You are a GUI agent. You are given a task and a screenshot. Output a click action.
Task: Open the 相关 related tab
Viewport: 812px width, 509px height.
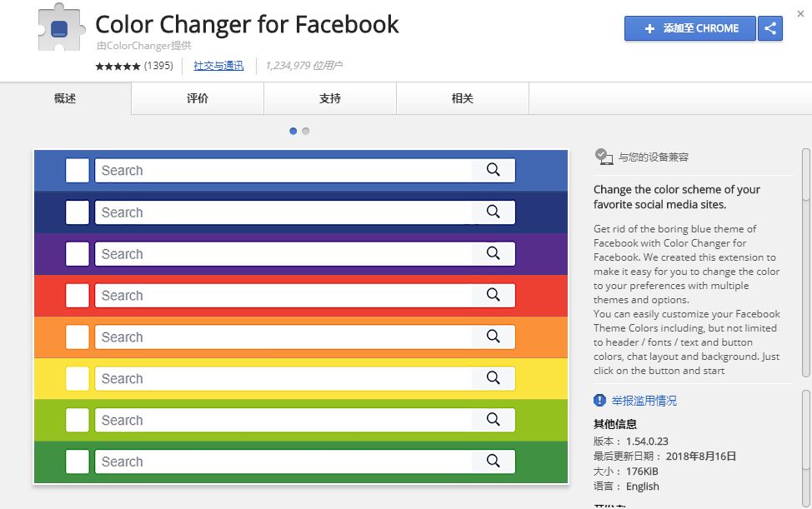point(463,98)
